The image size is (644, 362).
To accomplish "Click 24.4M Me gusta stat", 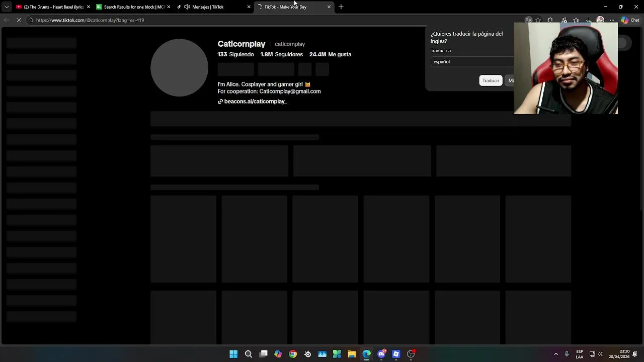I will (x=330, y=54).
